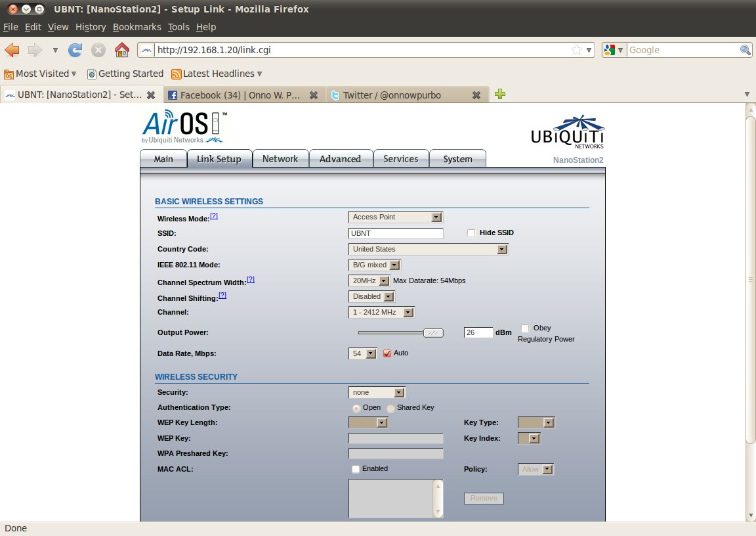Uncheck the Auto data rate checkbox
Viewport: 756px width, 536px height.
387,353
